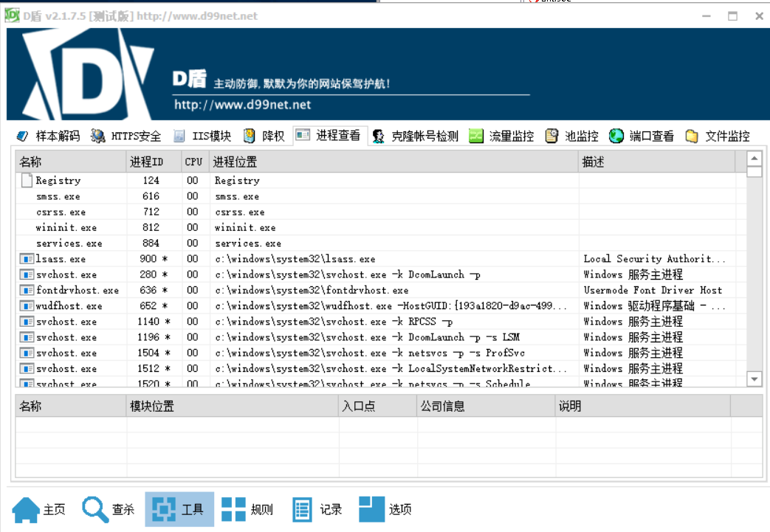Select the services.exe process name
Viewport: 770px width, 532px height.
click(x=69, y=243)
